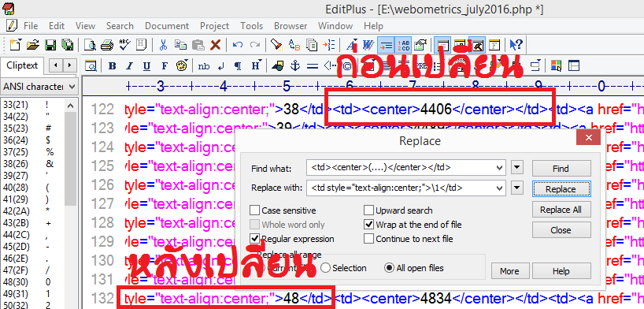Open the Document menu
The image size is (644, 309).
tap(167, 26)
